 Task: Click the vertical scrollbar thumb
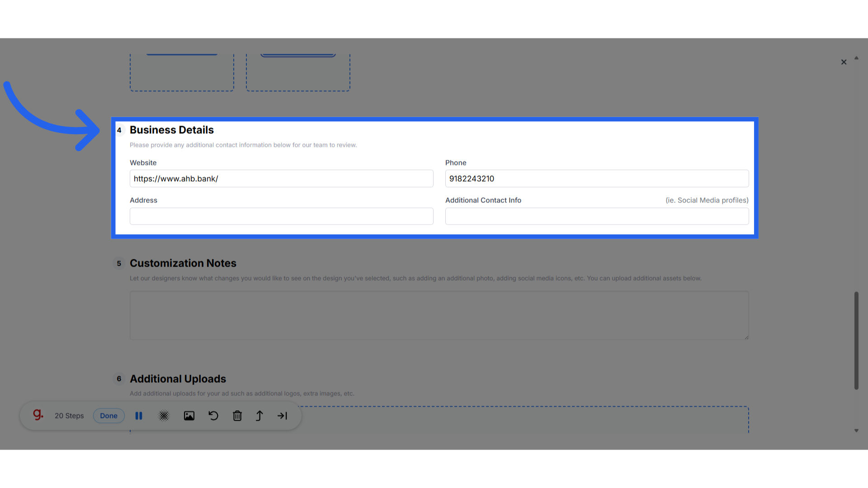[x=856, y=340]
